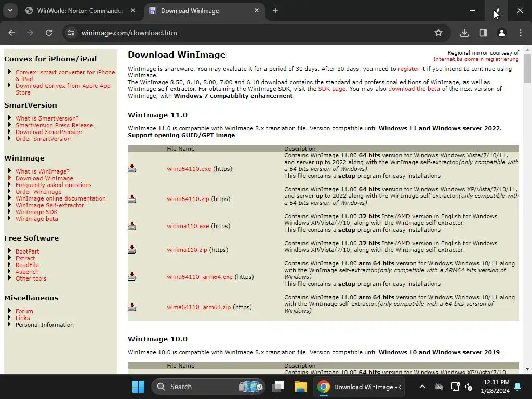Click the cloud sync icon in system tray
The width and height of the screenshot is (532, 399).
439,387
